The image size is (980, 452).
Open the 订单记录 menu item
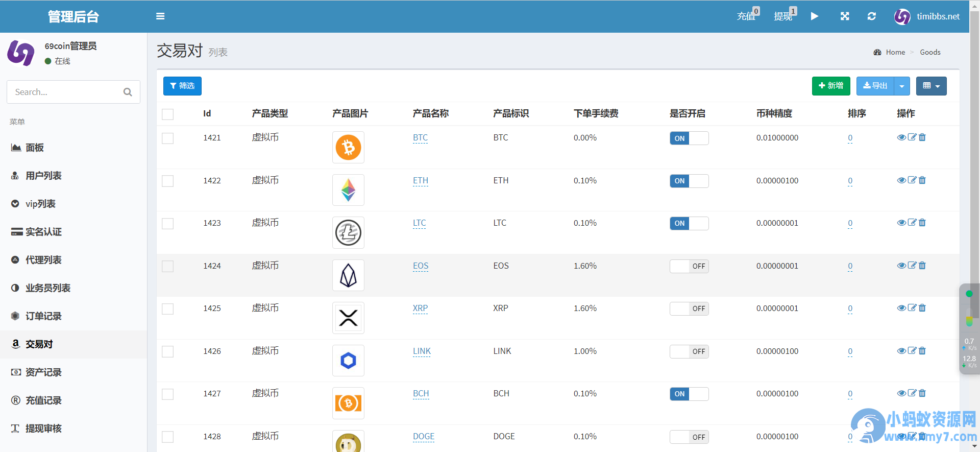tap(73, 316)
